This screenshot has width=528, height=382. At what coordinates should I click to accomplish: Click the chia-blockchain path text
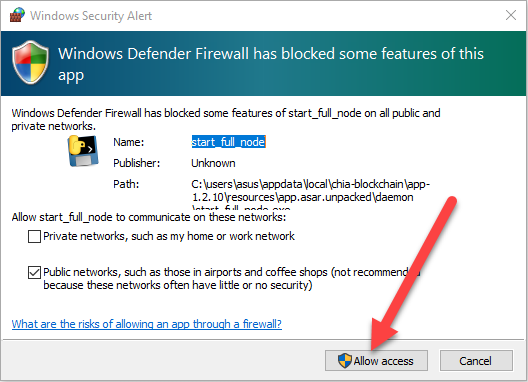tap(310, 193)
